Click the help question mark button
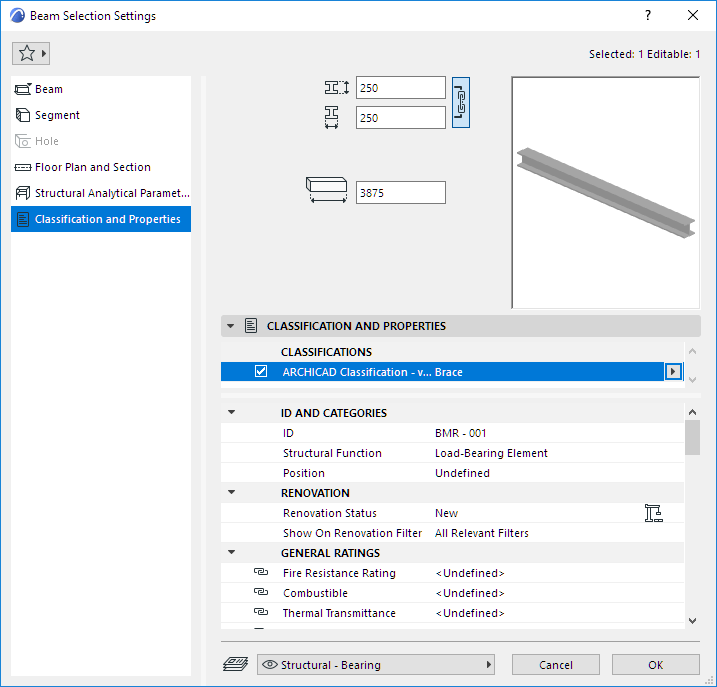Image resolution: width=717 pixels, height=687 pixels. tap(647, 15)
